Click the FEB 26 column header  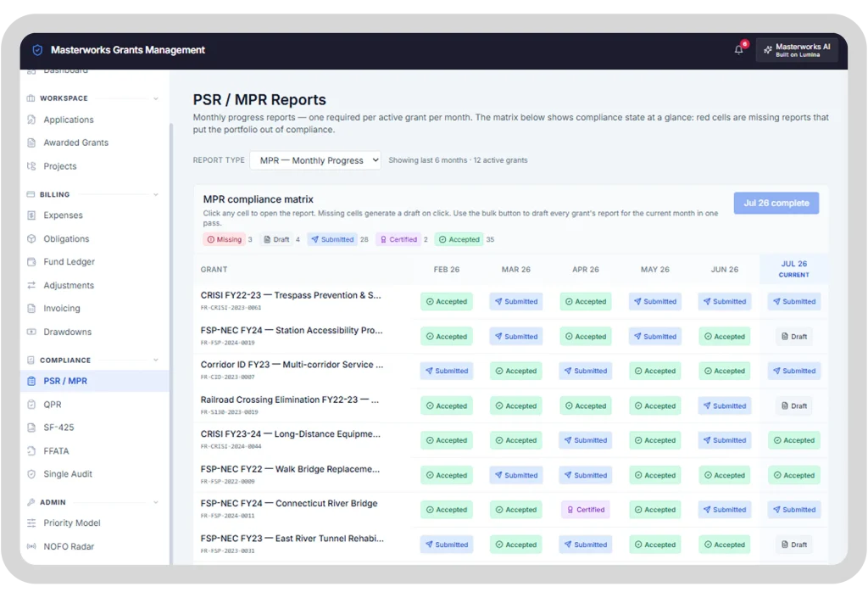(446, 269)
